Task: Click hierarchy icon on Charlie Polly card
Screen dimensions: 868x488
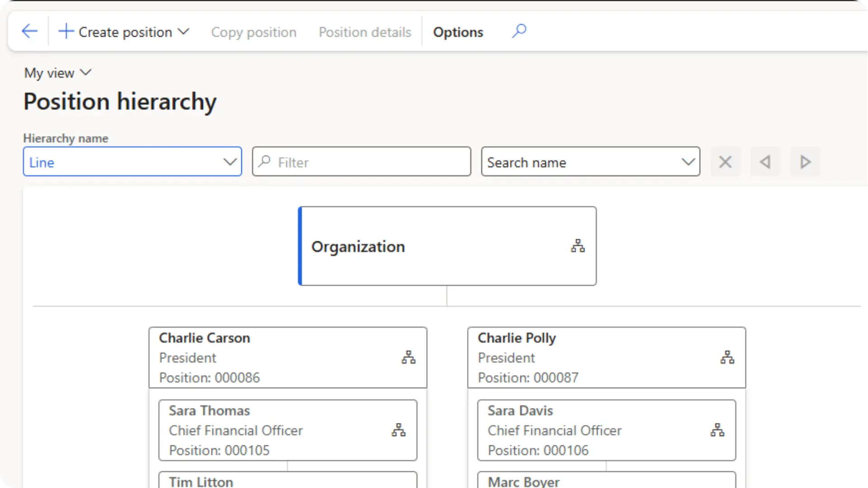Action: 727,357
